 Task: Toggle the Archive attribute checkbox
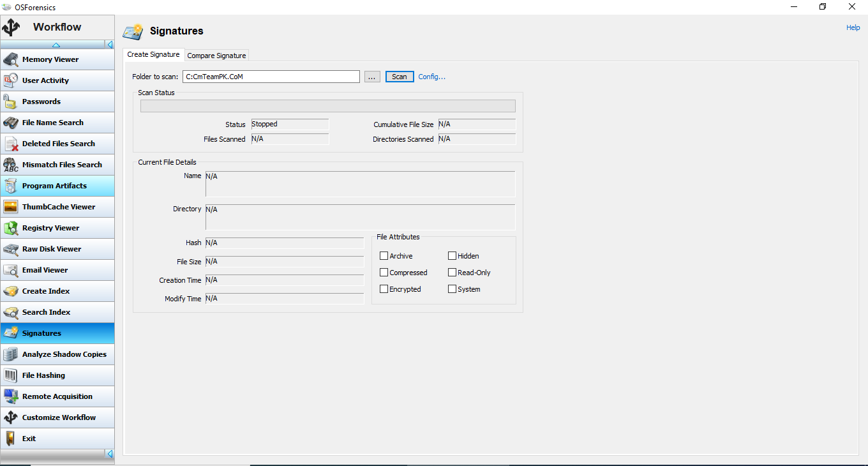point(384,256)
